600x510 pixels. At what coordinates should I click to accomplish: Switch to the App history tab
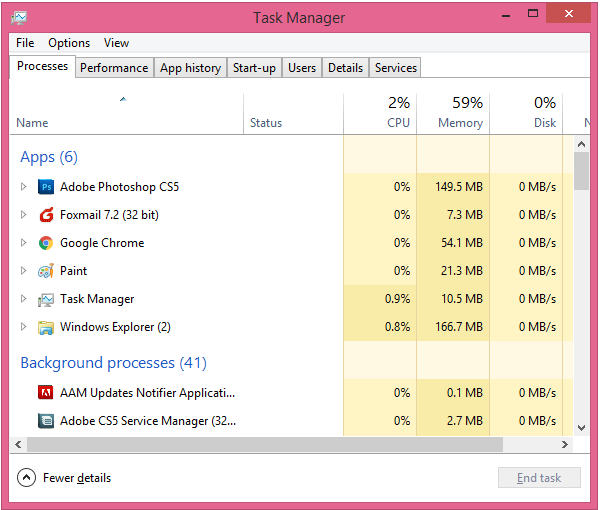click(191, 68)
